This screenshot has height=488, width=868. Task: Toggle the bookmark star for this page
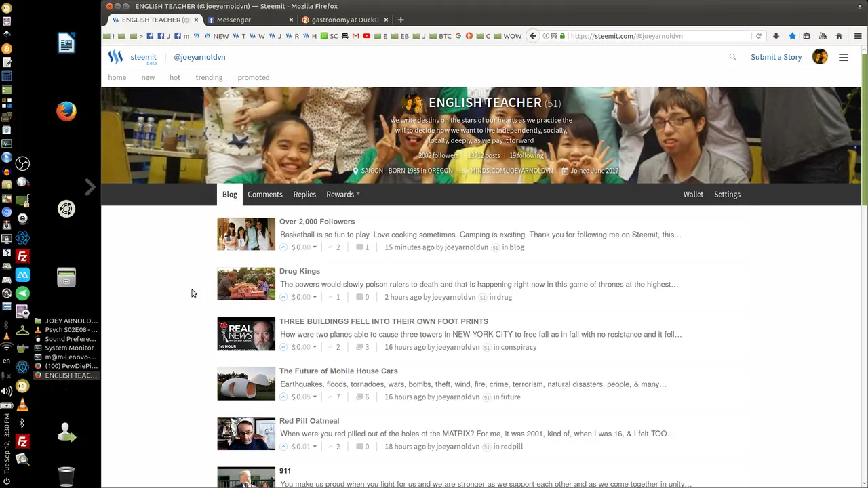(792, 36)
